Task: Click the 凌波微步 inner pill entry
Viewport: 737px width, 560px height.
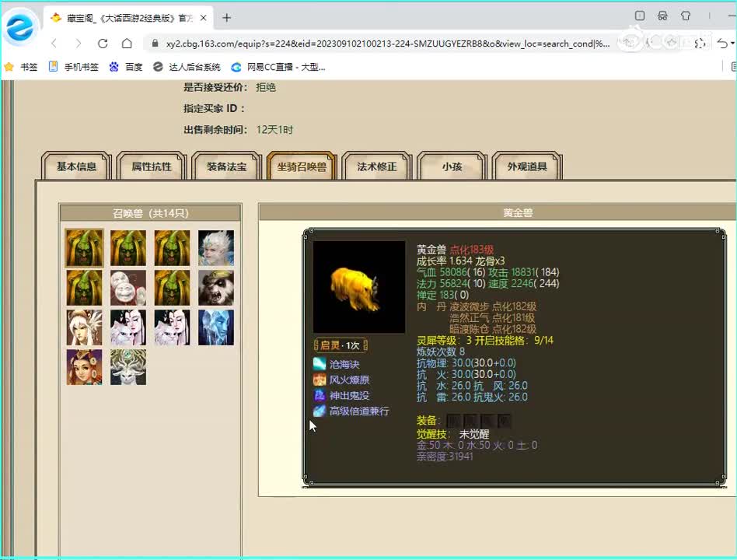Action: click(493, 306)
